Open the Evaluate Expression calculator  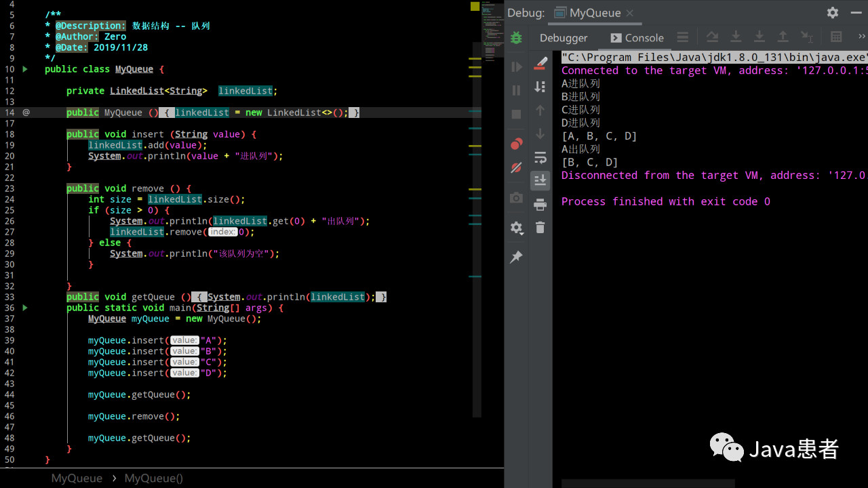836,37
